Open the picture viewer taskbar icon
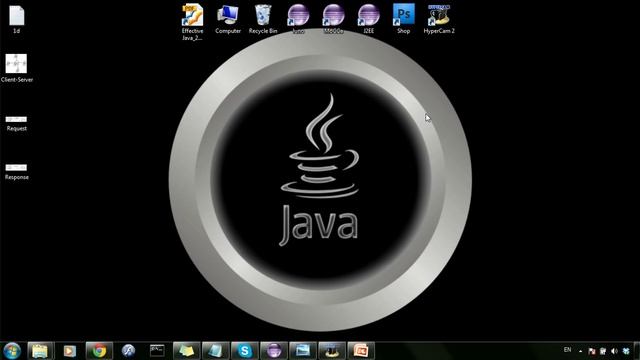 [302, 351]
